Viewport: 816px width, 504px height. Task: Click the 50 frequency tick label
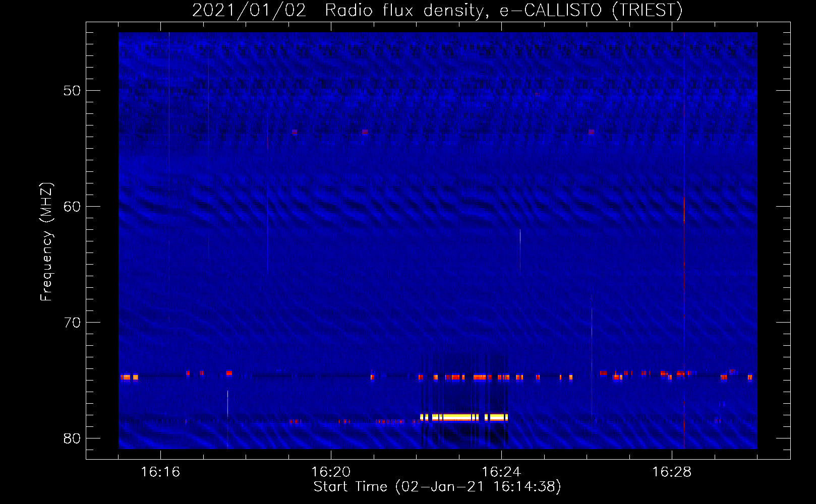point(72,91)
